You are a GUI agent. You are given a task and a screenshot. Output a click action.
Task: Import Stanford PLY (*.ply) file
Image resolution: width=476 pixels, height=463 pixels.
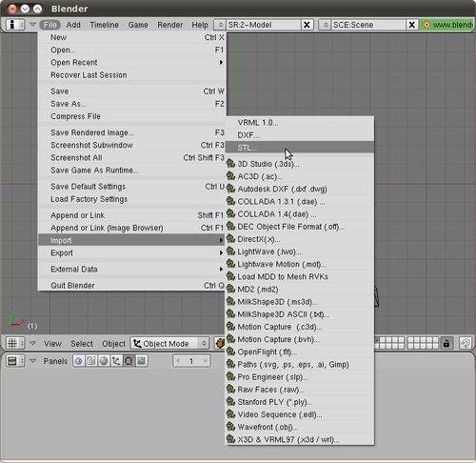click(x=300, y=402)
